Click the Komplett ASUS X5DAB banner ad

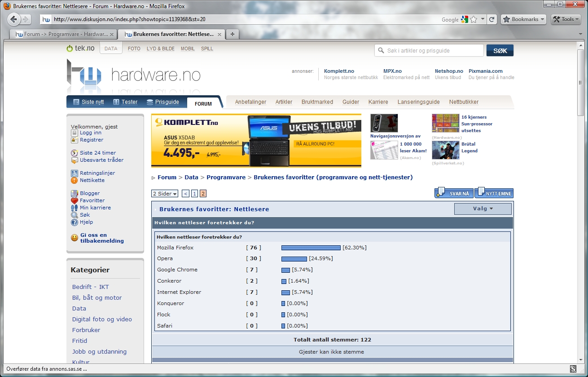[256, 140]
